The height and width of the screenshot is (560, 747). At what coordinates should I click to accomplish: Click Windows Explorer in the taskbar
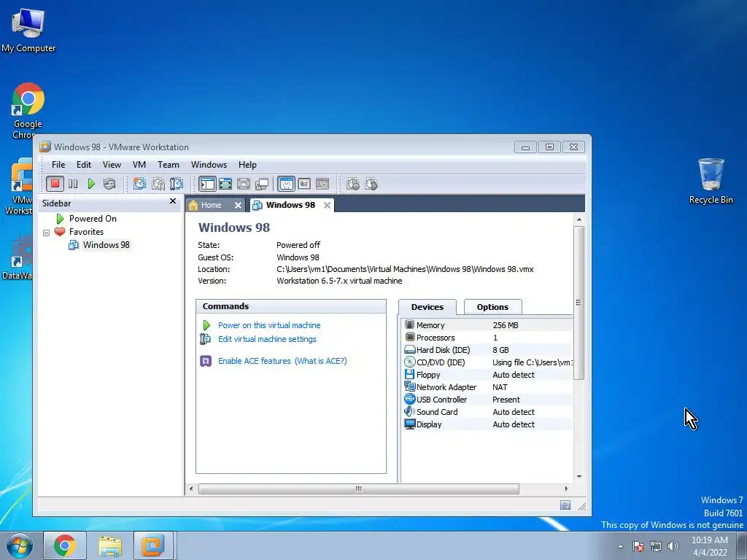[x=111, y=545]
